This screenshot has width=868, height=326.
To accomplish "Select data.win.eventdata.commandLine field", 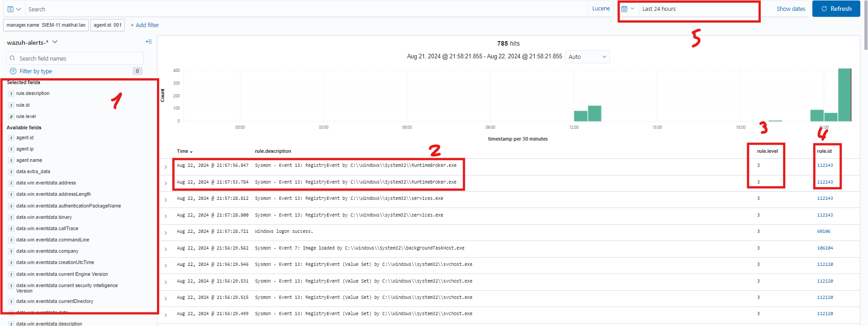I will click(53, 240).
